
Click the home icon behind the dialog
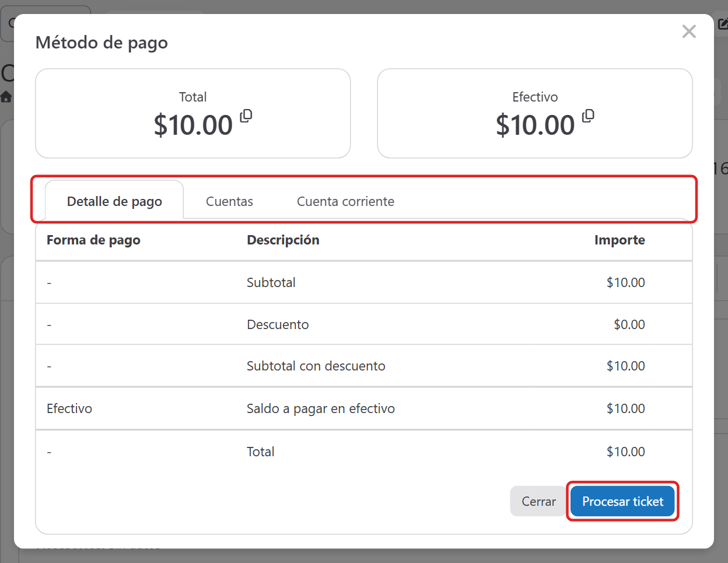6,97
